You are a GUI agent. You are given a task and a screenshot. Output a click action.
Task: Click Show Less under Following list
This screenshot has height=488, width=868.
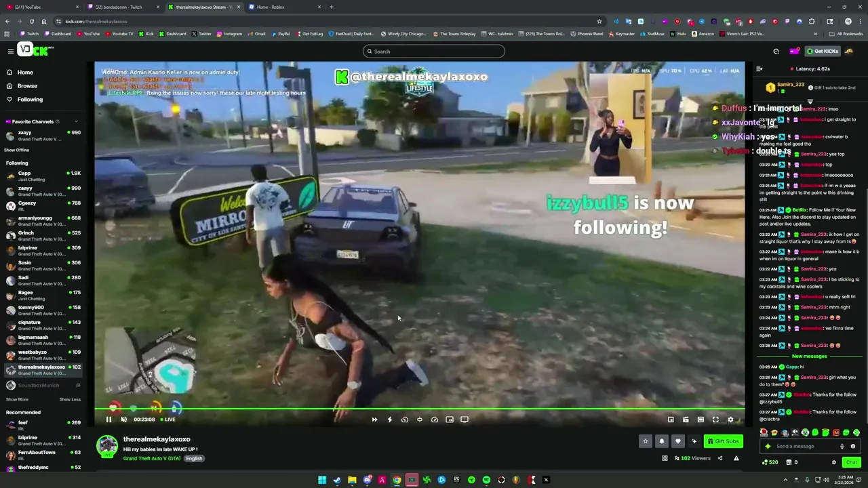[x=70, y=399]
